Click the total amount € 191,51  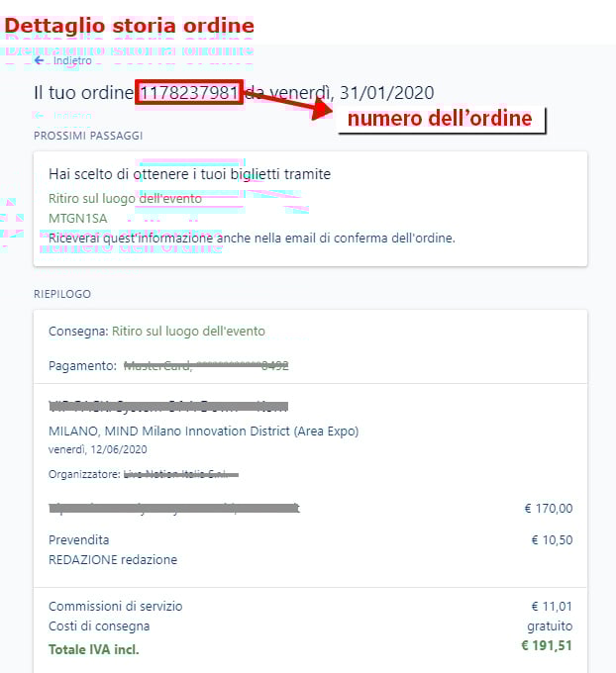click(547, 645)
